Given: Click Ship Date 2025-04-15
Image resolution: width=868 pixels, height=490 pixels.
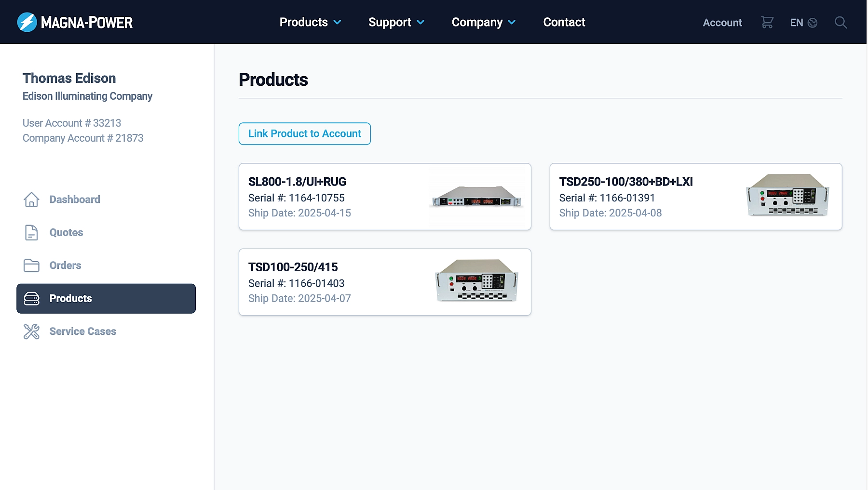Looking at the screenshot, I should click(x=299, y=213).
